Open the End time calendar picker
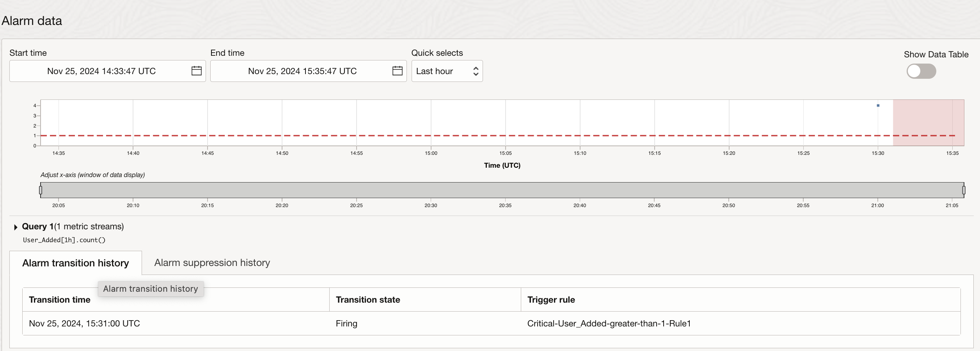The image size is (980, 351). click(397, 71)
